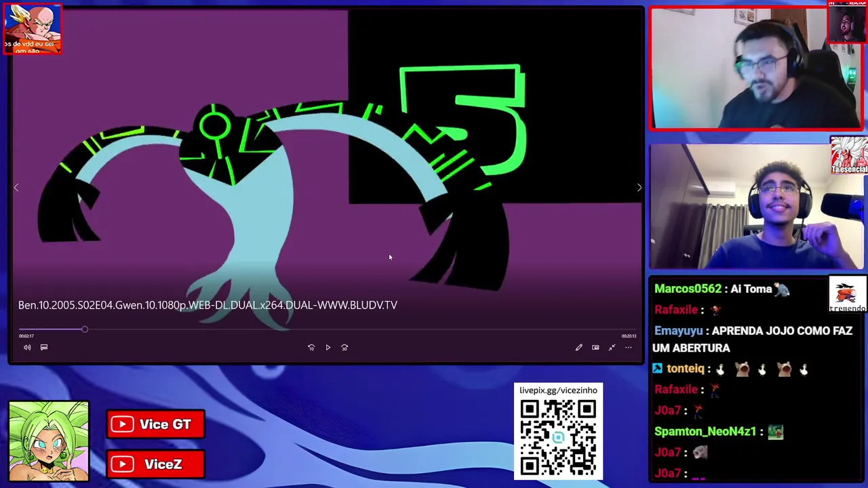
Task: Skip back 10 seconds
Action: point(311,348)
